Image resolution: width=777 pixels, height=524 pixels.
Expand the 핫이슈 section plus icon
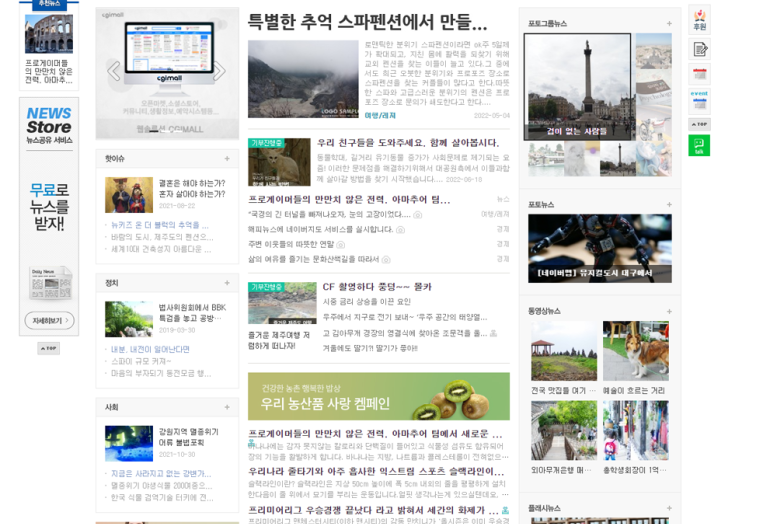click(229, 158)
